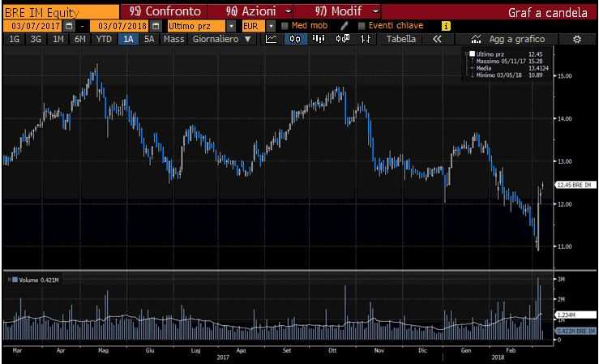The height and width of the screenshot is (364, 599).
Task: Click the end date field 03/07/2018
Action: (x=120, y=26)
